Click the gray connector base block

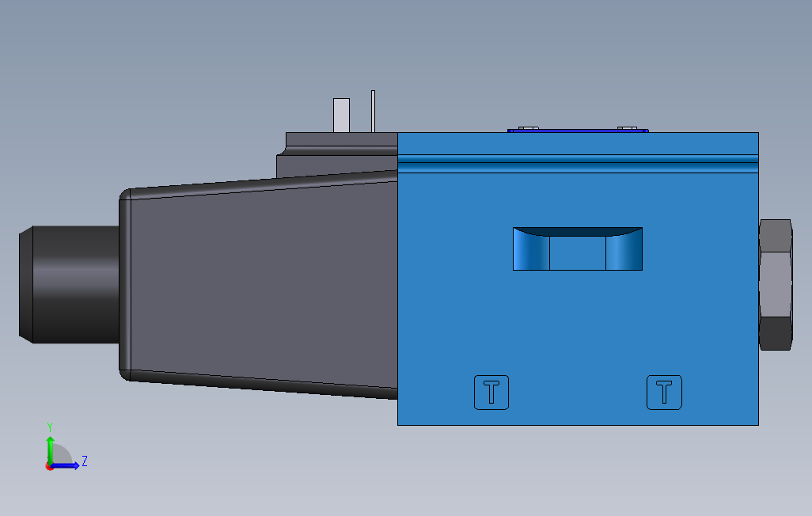[x=337, y=154]
